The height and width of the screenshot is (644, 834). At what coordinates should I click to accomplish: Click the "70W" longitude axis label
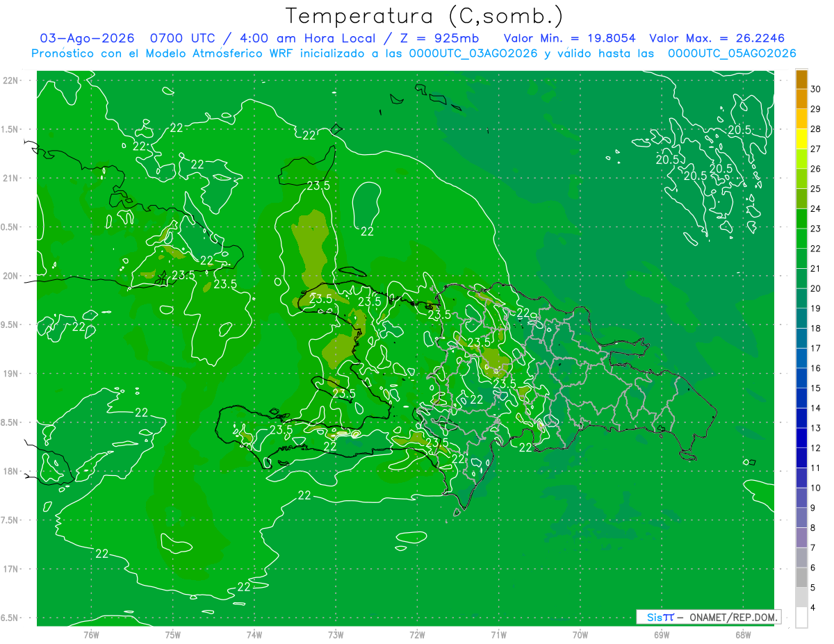(580, 634)
